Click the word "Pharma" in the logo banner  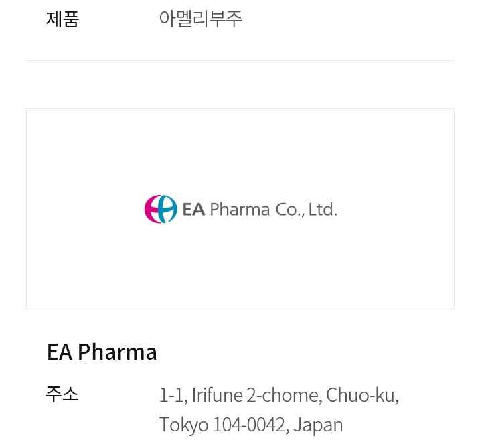point(240,210)
